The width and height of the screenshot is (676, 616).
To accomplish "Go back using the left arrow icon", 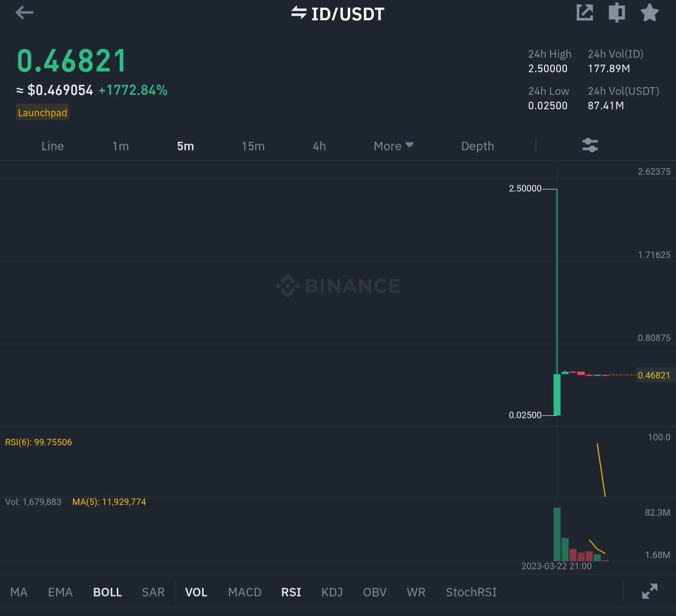I will [24, 13].
